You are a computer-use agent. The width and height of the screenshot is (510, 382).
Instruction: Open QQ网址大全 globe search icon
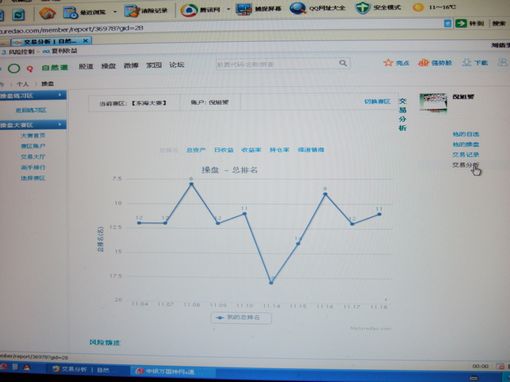[x=297, y=8]
